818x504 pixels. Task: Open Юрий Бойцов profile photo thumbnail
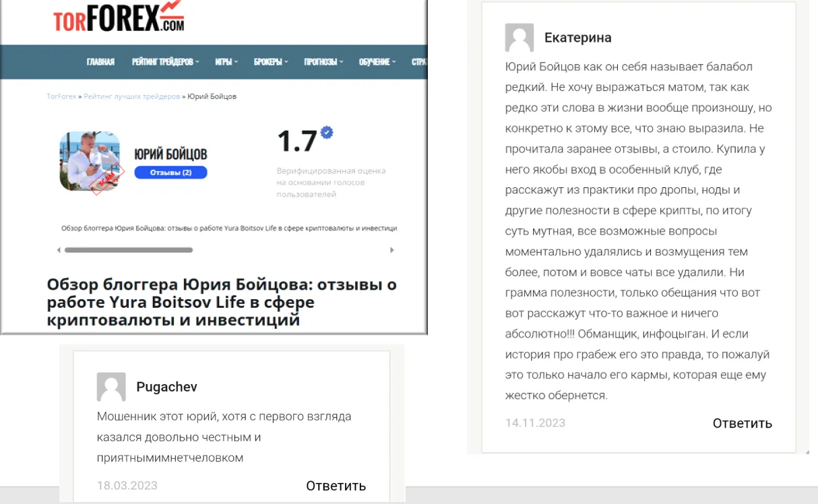[x=90, y=161]
